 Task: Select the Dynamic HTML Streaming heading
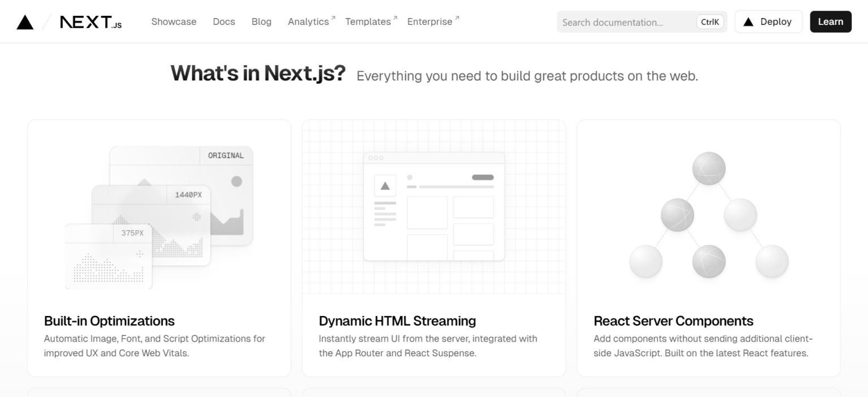tap(397, 321)
